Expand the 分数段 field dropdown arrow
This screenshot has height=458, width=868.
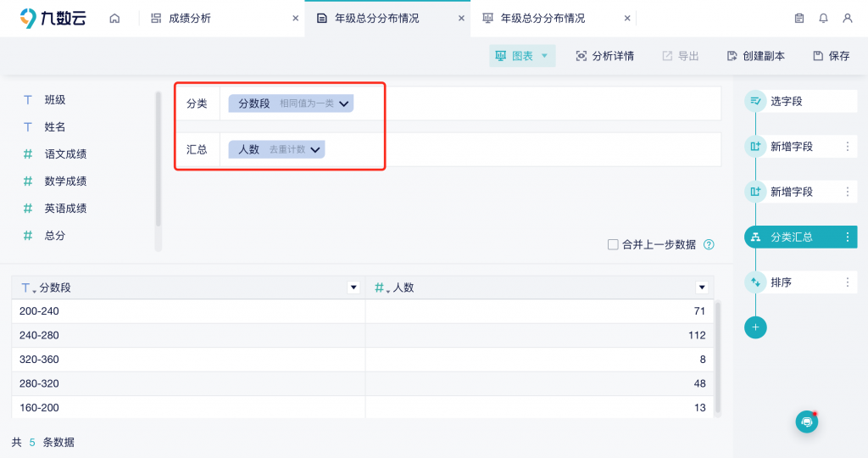344,103
